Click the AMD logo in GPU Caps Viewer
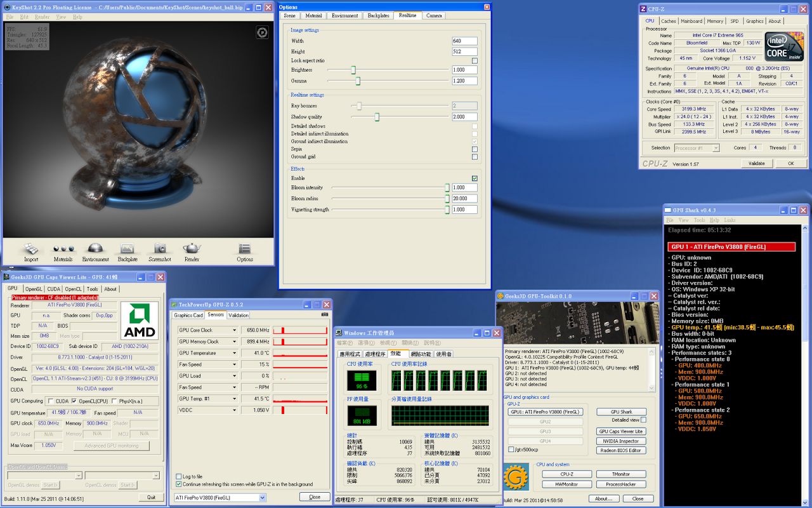The width and height of the screenshot is (812, 508). [140, 320]
